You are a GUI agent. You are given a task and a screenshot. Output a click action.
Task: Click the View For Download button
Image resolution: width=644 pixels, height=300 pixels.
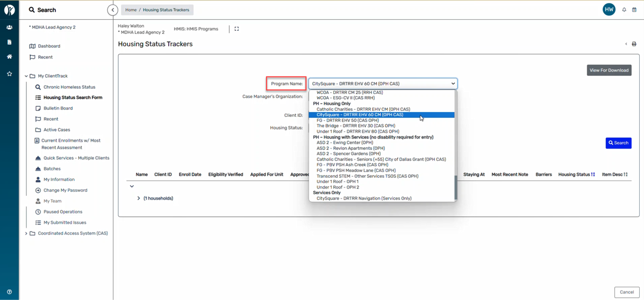point(608,70)
